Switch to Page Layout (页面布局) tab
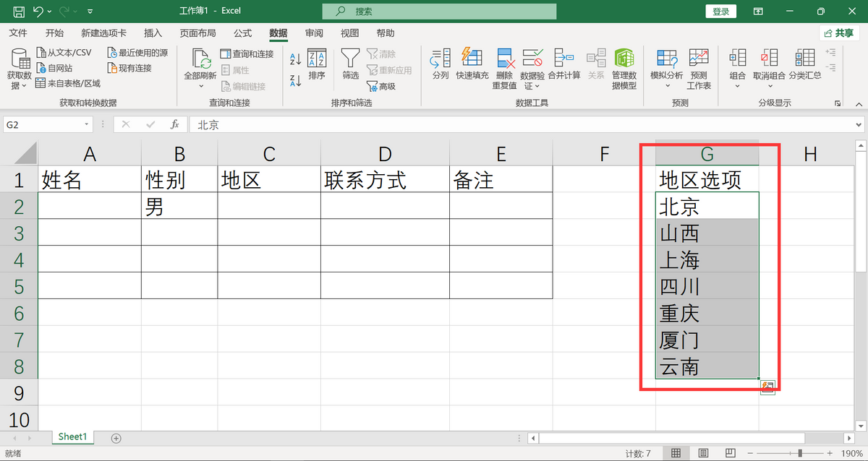Image resolution: width=868 pixels, height=461 pixels. point(197,33)
